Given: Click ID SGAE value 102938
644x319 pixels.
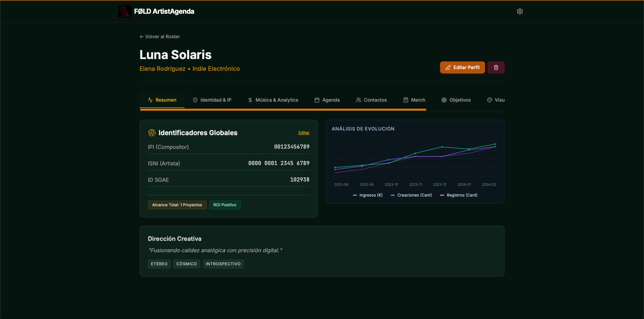Looking at the screenshot, I should (300, 180).
